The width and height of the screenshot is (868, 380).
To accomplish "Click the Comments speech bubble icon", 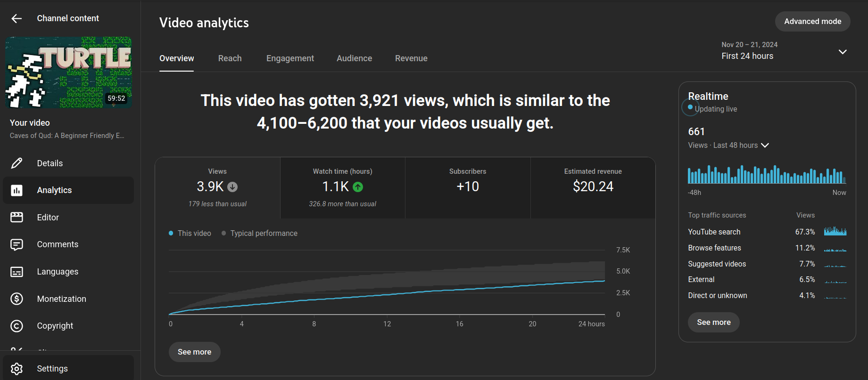I will tap(17, 244).
